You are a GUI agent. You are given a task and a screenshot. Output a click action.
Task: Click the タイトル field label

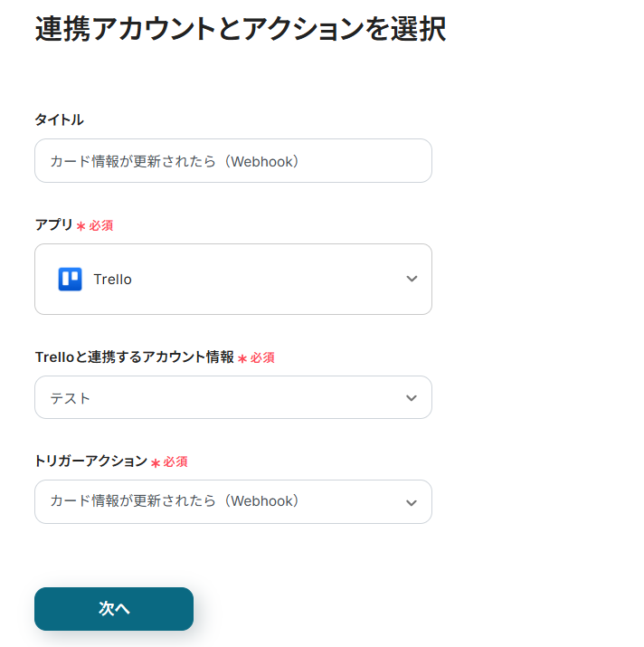coord(59,119)
